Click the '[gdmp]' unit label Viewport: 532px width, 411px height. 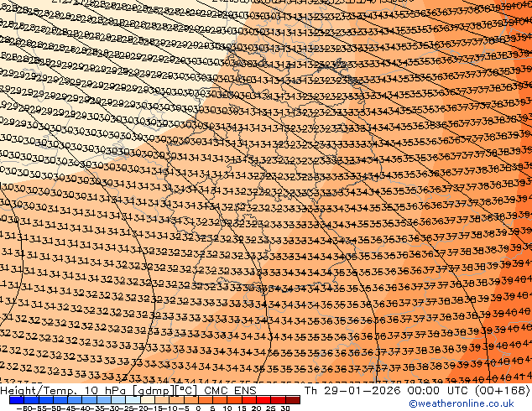[154, 391]
